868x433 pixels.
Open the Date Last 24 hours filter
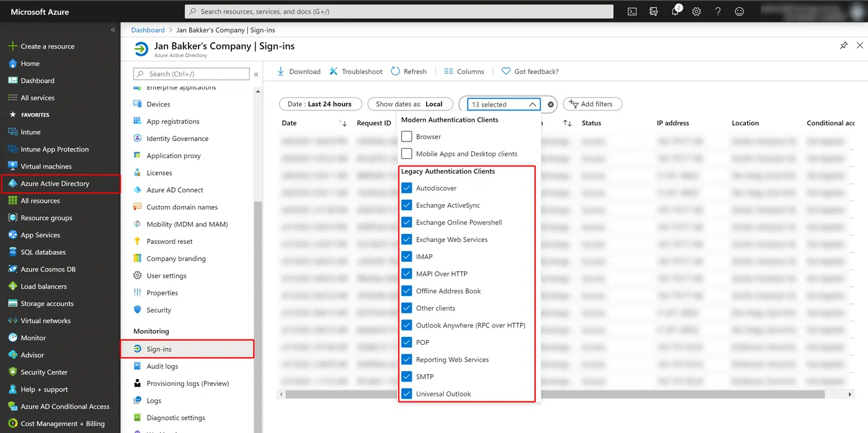(x=319, y=104)
